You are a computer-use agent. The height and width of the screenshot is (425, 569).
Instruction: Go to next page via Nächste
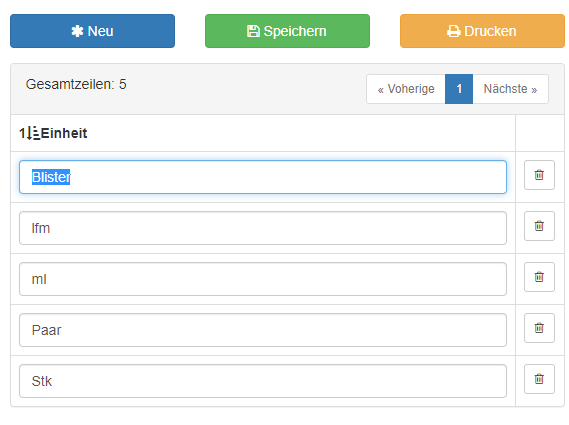pos(510,89)
